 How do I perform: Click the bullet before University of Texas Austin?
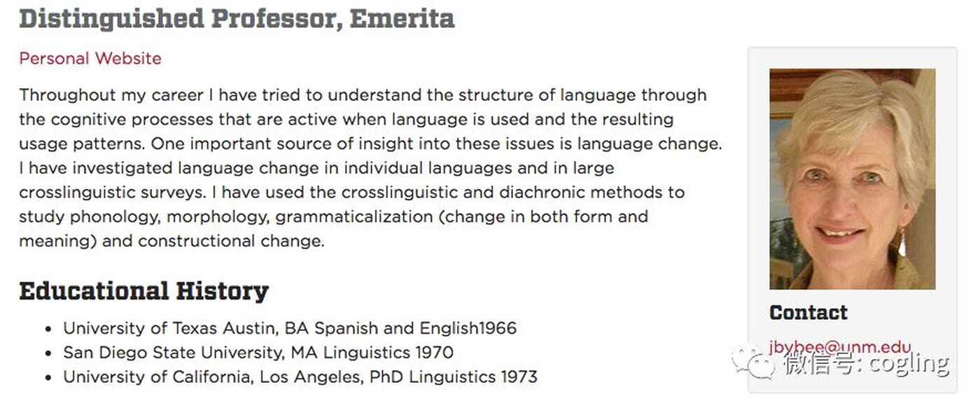pyautogui.click(x=48, y=329)
